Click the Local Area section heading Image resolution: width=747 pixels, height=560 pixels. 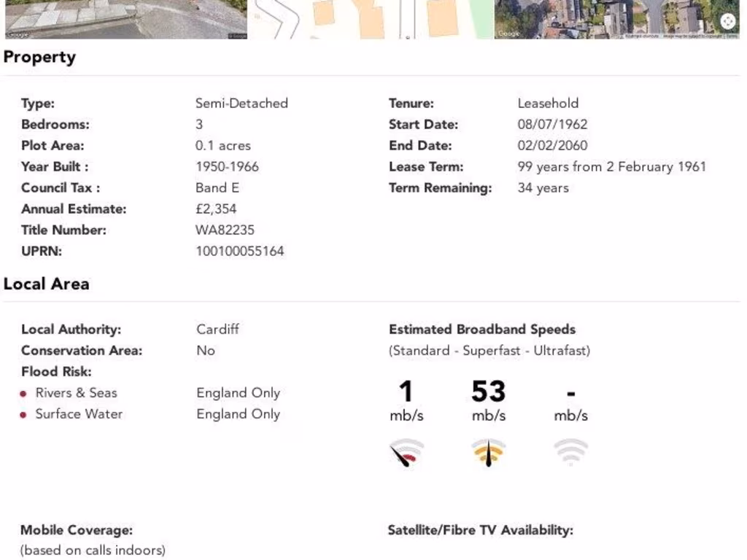[46, 284]
